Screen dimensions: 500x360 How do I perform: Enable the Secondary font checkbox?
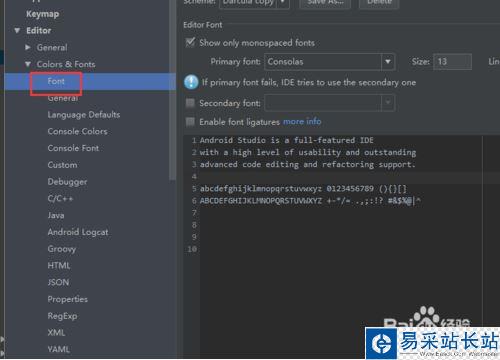190,103
